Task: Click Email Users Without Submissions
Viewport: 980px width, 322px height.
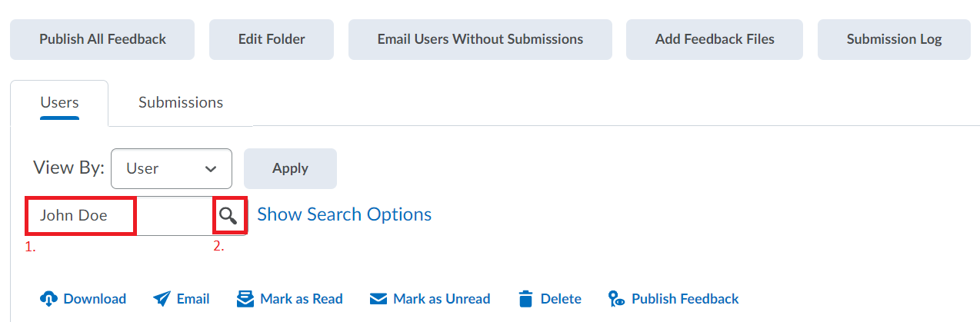Action: point(480,39)
